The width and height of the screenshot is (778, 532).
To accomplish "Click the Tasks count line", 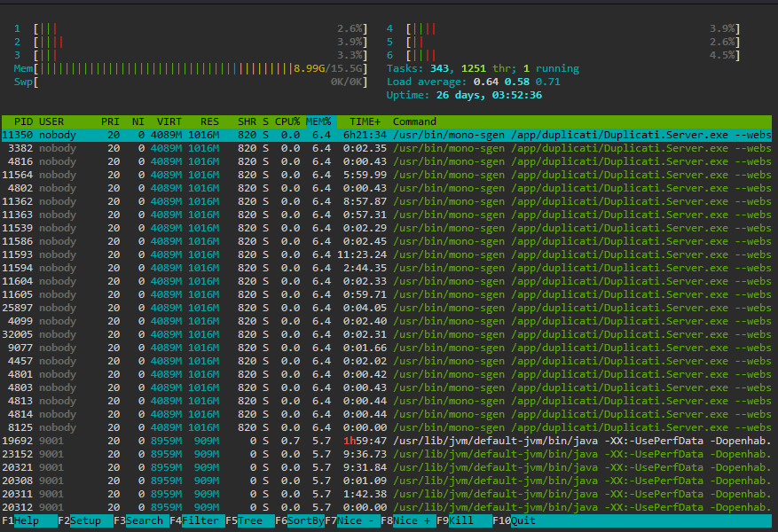I will 483,68.
